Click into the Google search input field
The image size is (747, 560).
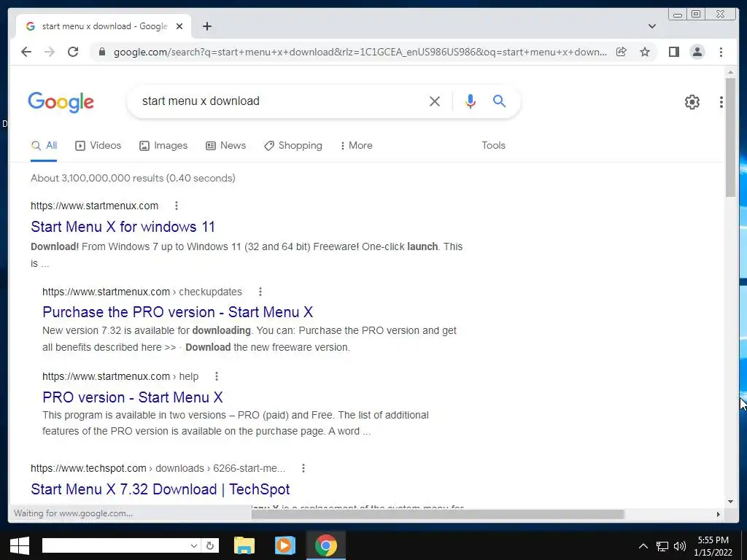point(281,101)
